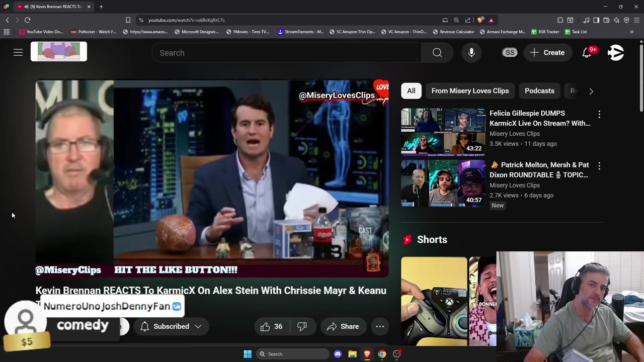Toggle the browser sidebar panel
This screenshot has height=362, width=644.
596,20
